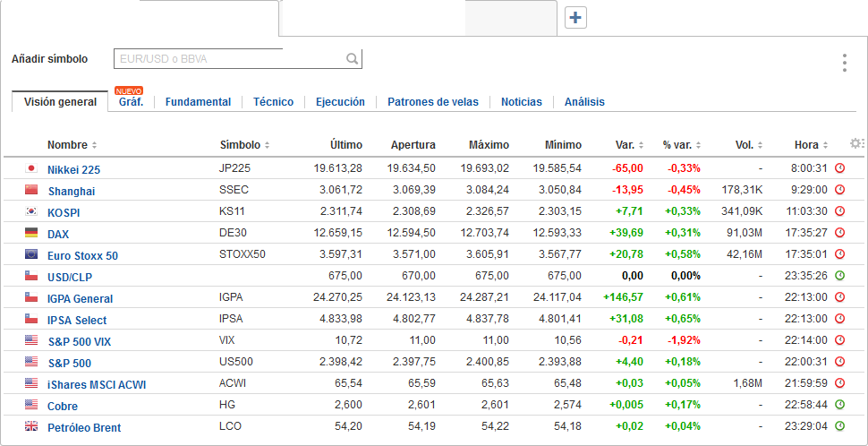The height and width of the screenshot is (446, 868).
Task: Open the DAX index link
Action: [58, 235]
